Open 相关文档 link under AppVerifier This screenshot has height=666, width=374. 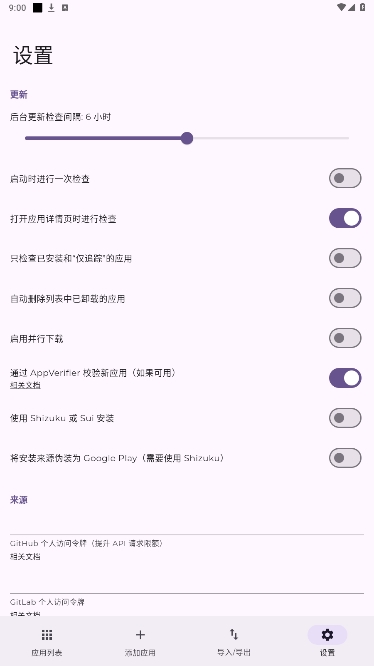[x=25, y=385]
